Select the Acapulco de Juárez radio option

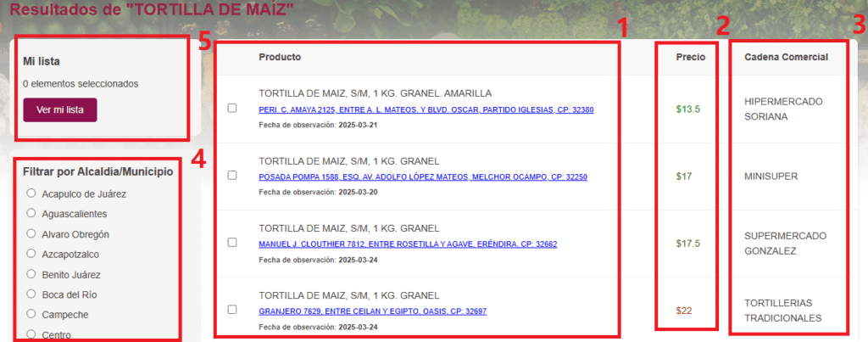point(31,193)
